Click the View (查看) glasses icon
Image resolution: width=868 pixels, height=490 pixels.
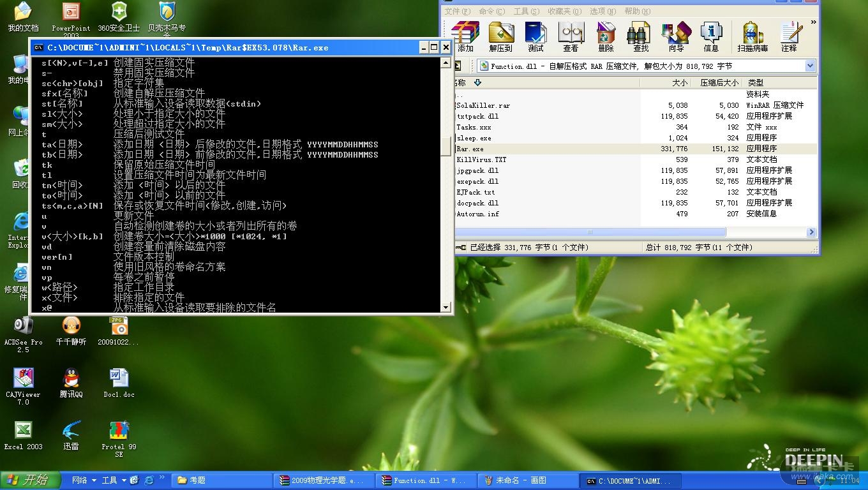tap(571, 36)
